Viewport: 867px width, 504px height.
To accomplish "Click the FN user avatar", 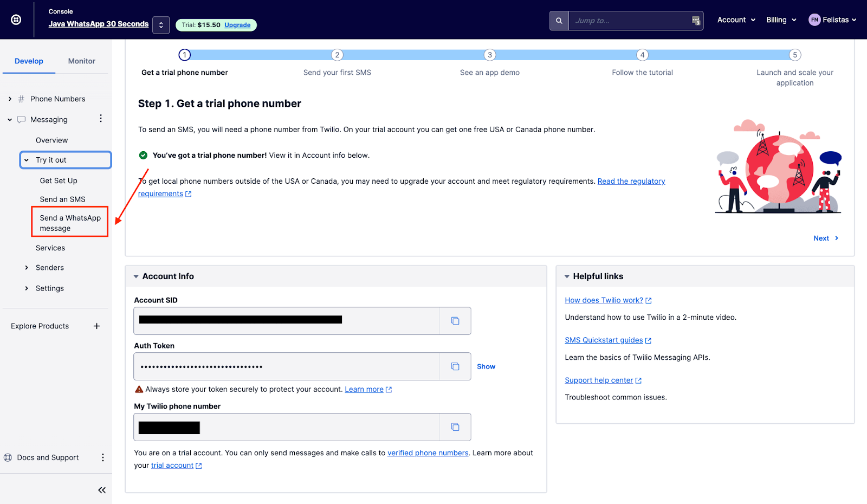I will (814, 20).
